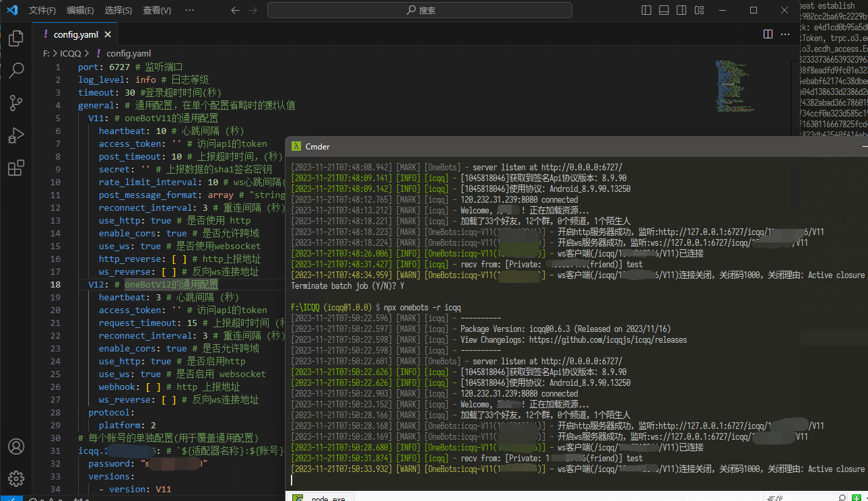Click the 'timeout: 30' line
The width and height of the screenshot is (868, 501).
click(149, 92)
